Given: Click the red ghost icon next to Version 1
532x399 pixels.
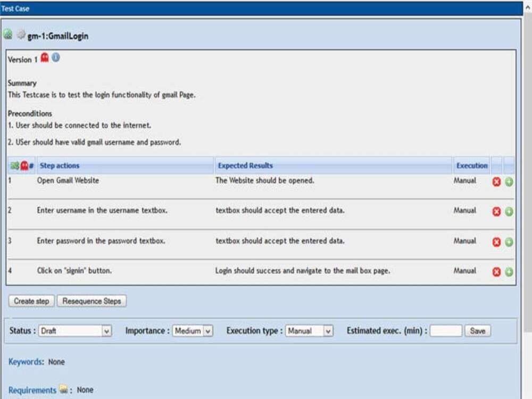Looking at the screenshot, I should pyautogui.click(x=45, y=57).
